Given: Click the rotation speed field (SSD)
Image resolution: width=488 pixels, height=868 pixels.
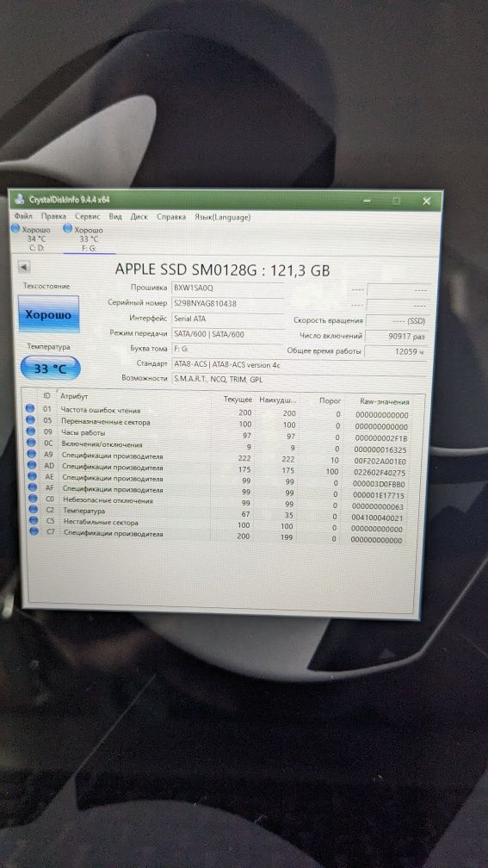Looking at the screenshot, I should [398, 320].
